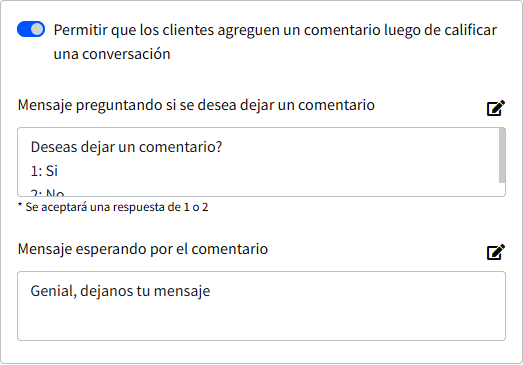Place cursor on the '1: Si' line
The width and height of the screenshot is (523, 365).
click(44, 171)
